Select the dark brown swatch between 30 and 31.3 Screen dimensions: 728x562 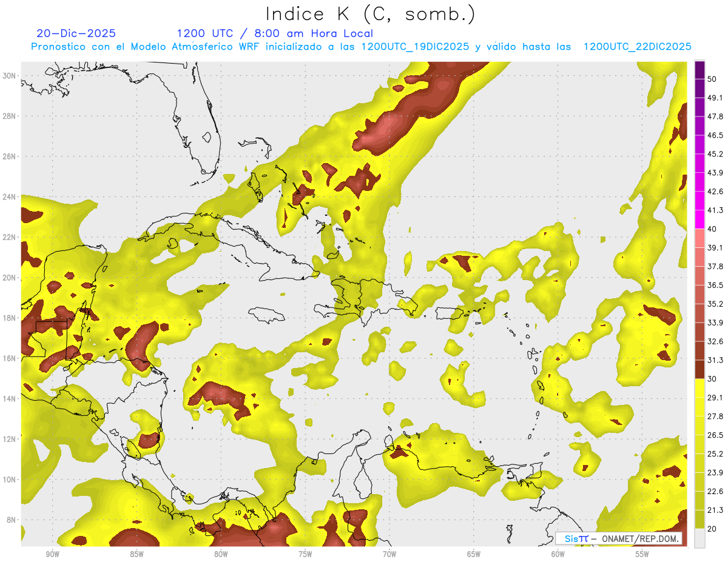tap(699, 369)
